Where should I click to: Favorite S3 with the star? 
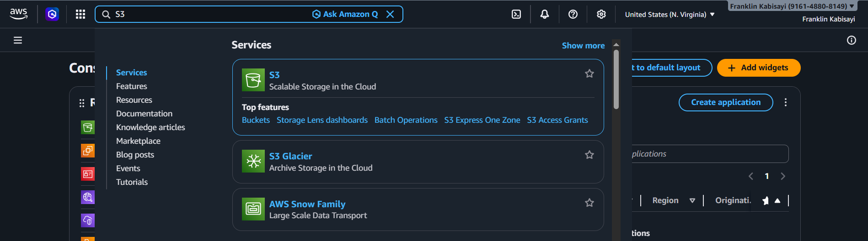(x=589, y=73)
